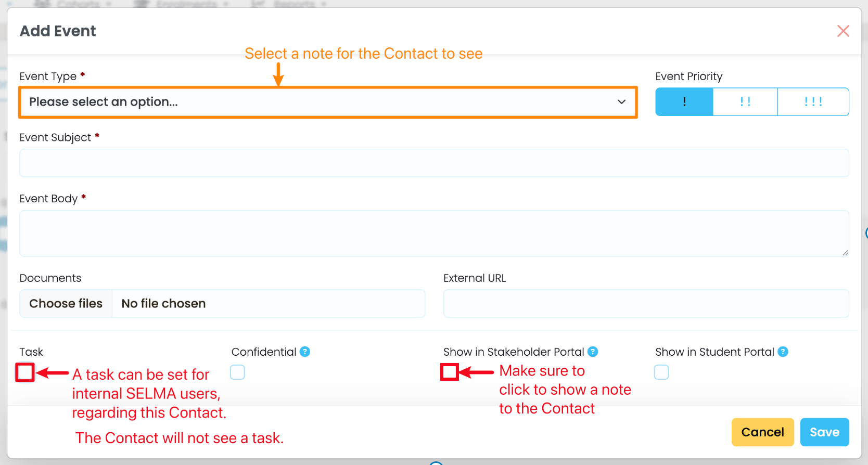868x465 pixels.
Task: Check Show in Stakeholder Portal box
Action: 450,372
